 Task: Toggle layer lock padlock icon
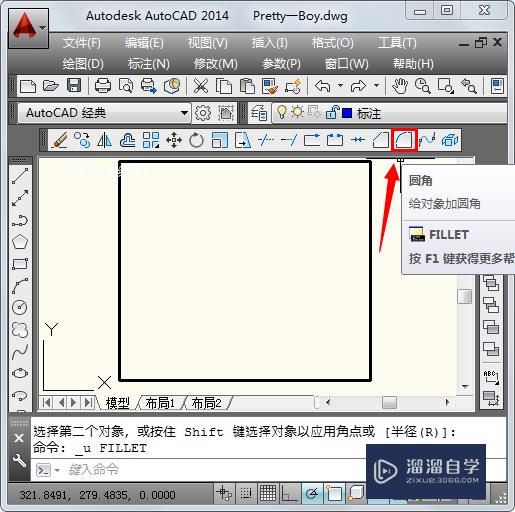click(332, 113)
